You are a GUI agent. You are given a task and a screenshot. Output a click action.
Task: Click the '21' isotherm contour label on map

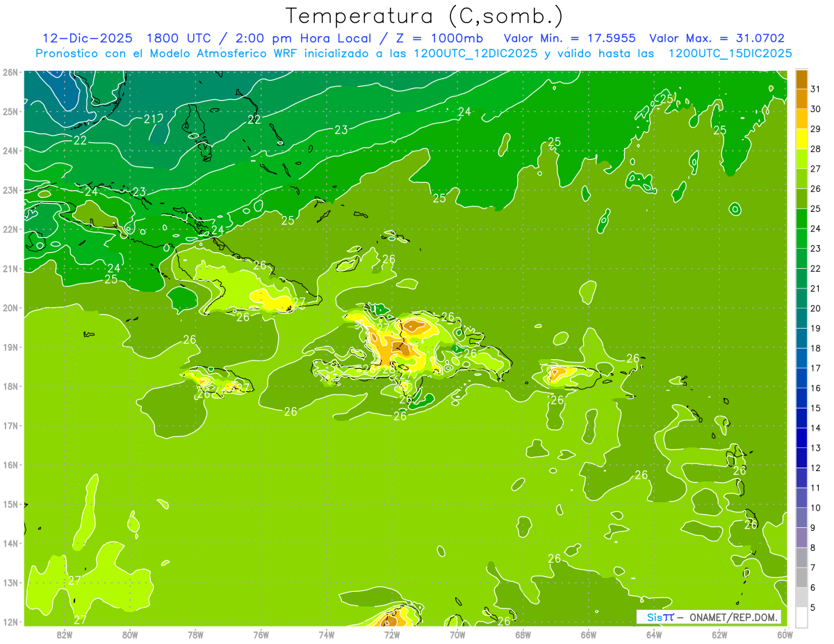[x=150, y=119]
